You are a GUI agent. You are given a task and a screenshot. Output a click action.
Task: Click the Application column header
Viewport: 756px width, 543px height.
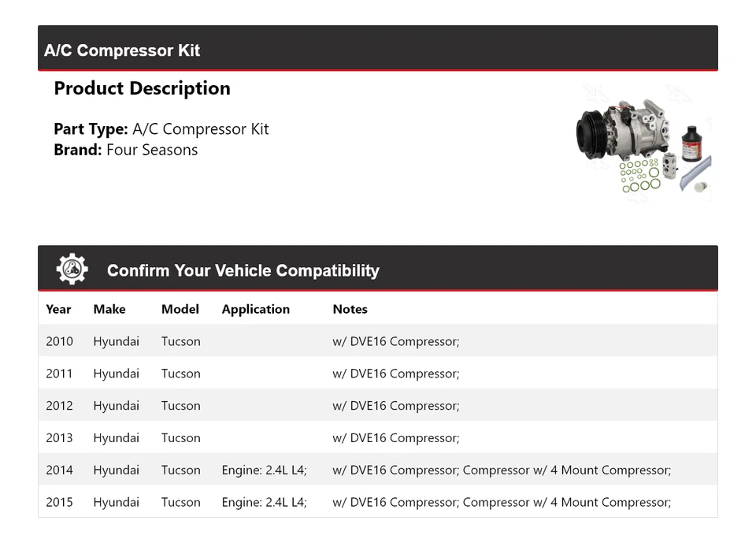click(255, 309)
